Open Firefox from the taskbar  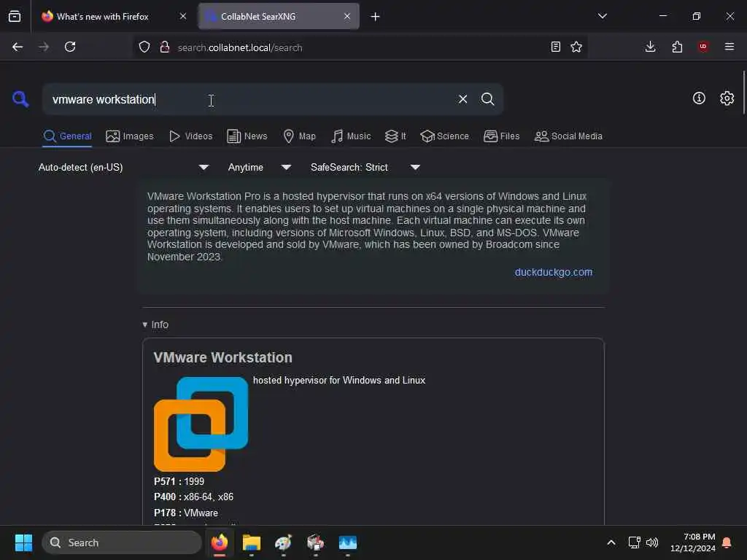coord(219,542)
